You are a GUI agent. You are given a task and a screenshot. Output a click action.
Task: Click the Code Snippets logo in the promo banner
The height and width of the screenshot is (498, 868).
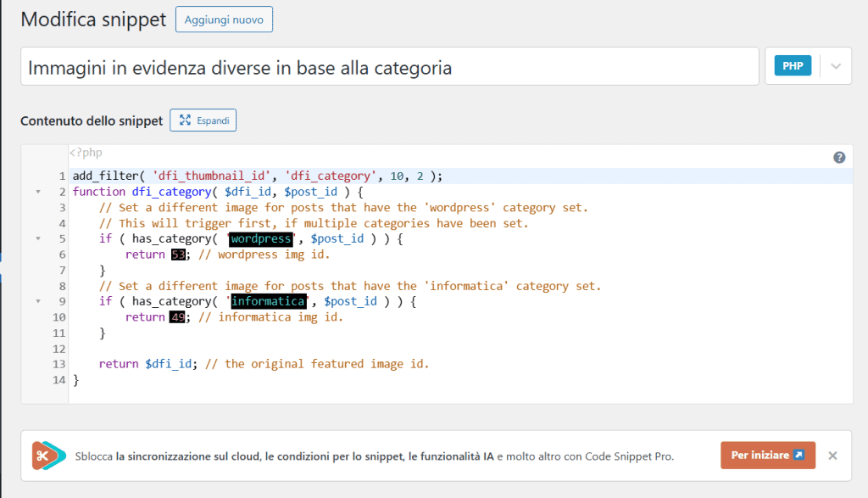point(48,455)
